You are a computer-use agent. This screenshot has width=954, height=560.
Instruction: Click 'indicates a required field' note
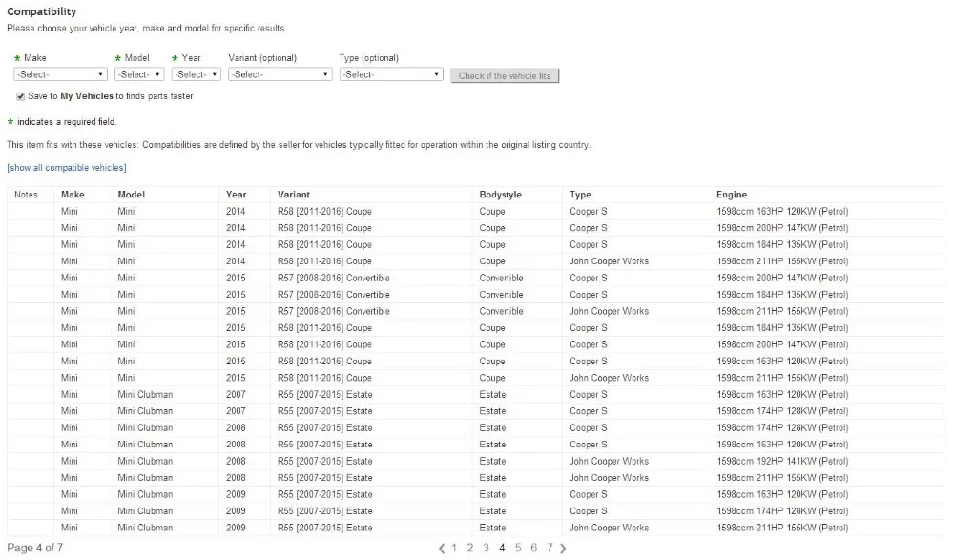[x=67, y=122]
